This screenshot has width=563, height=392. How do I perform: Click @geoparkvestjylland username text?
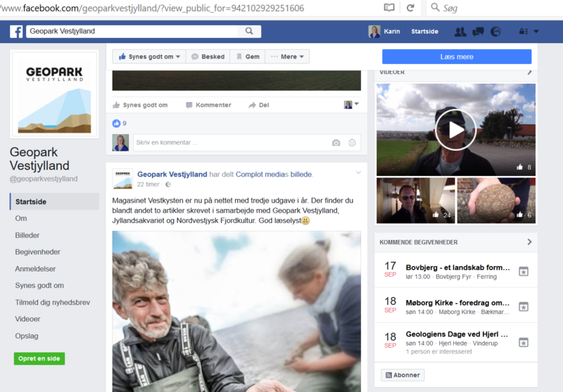tap(44, 179)
